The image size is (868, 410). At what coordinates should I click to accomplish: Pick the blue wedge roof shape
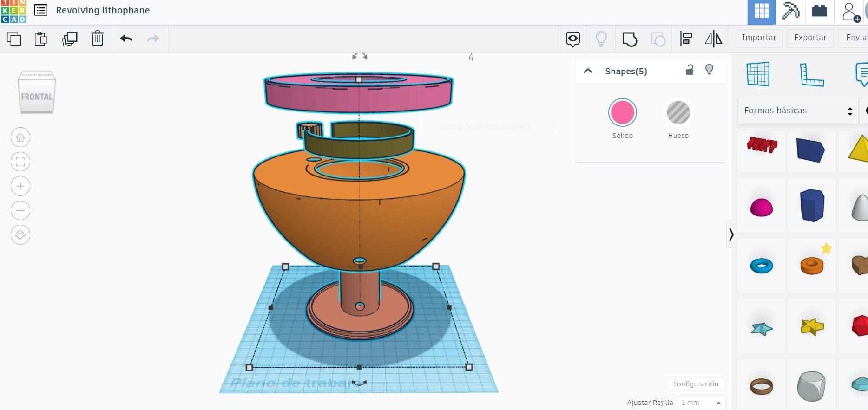tap(811, 150)
